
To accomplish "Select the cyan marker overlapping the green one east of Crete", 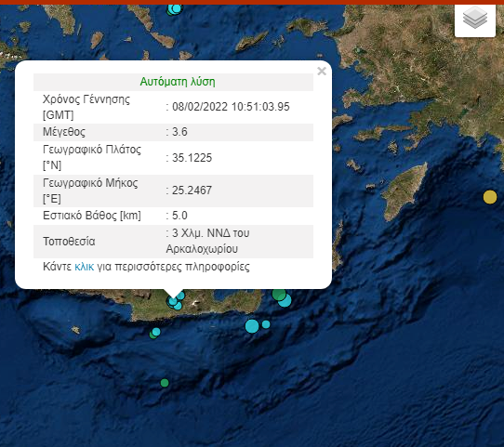I will click(x=285, y=300).
